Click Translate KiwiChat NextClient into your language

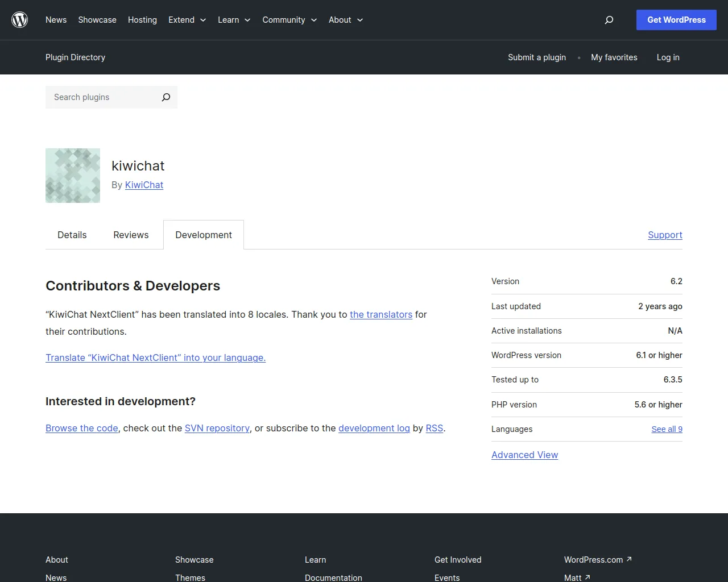tap(156, 357)
